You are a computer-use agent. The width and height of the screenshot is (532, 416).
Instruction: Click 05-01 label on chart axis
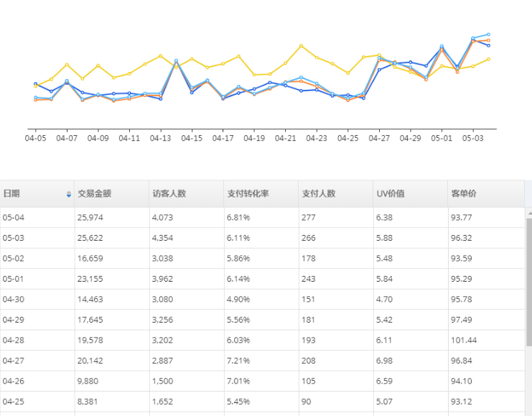coord(442,138)
